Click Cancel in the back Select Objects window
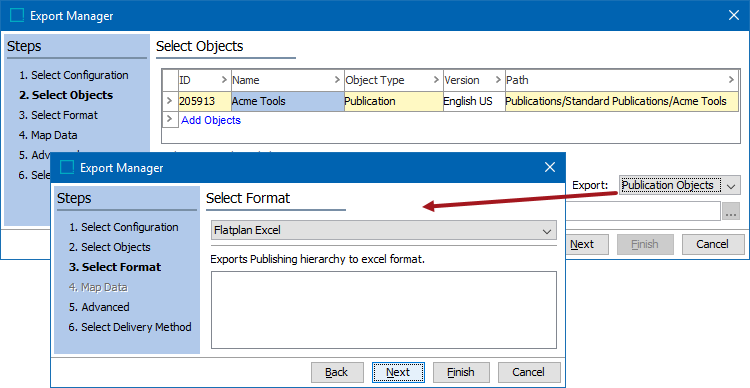Viewport: 750px width, 388px height. coord(713,244)
